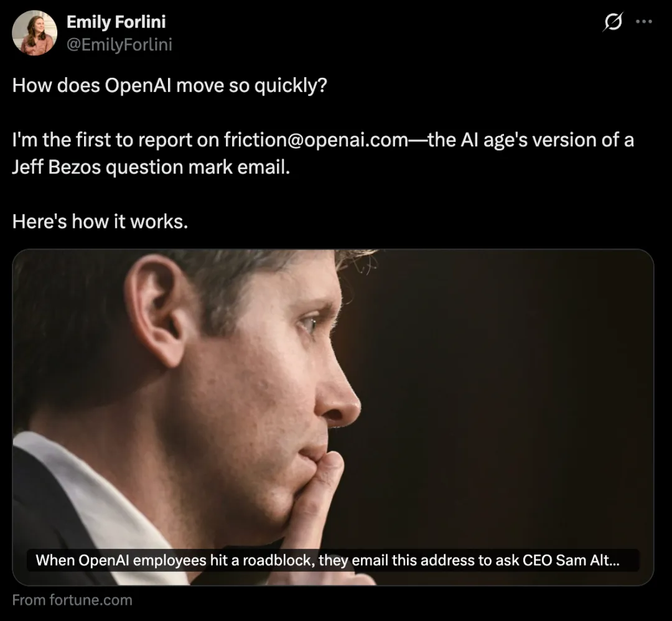Click the 'Jeff Bezos question mark email' line
Screen dimensions: 672x621
coord(151,167)
